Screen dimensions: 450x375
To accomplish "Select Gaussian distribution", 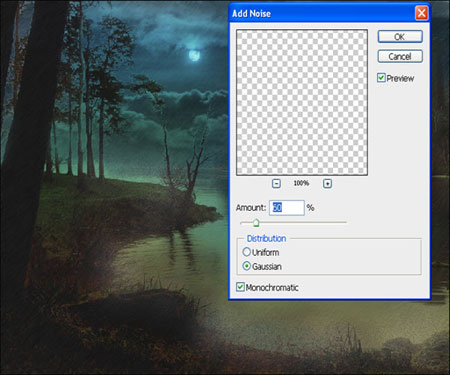I will pos(246,266).
